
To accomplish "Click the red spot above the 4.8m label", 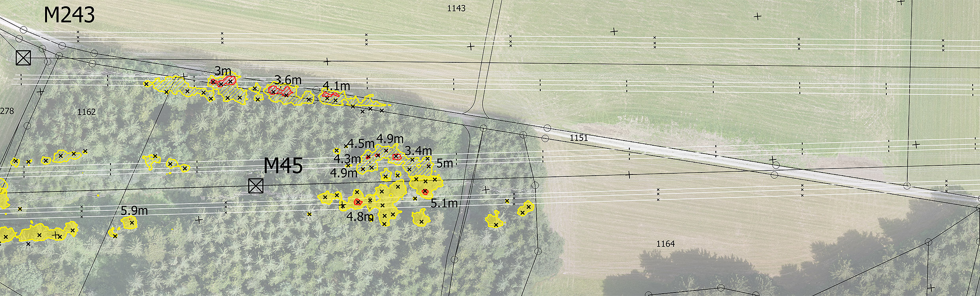I will click(x=358, y=202).
